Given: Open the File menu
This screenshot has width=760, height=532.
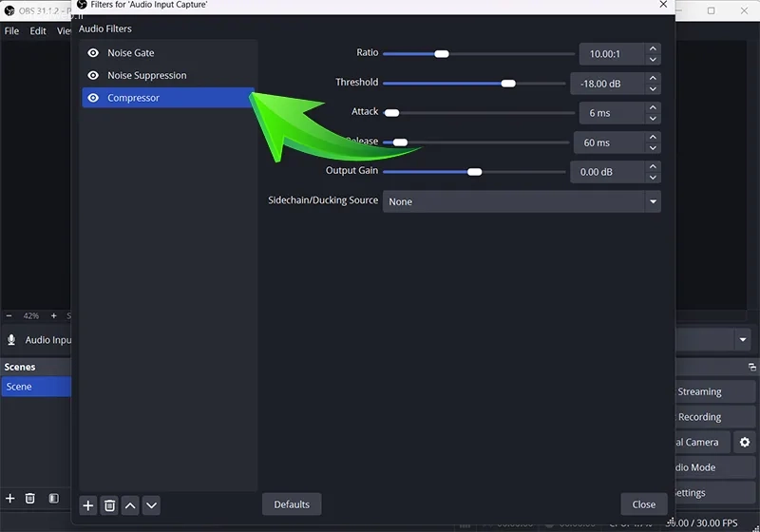Looking at the screenshot, I should pos(11,31).
